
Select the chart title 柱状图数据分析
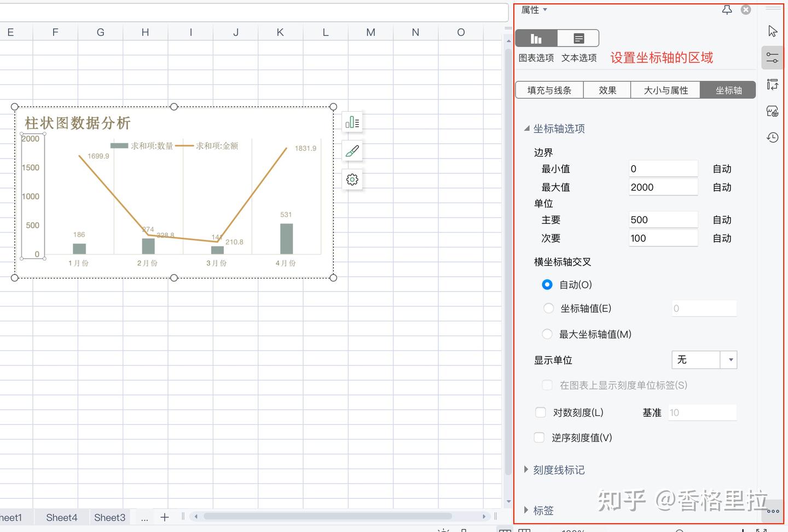[x=78, y=123]
